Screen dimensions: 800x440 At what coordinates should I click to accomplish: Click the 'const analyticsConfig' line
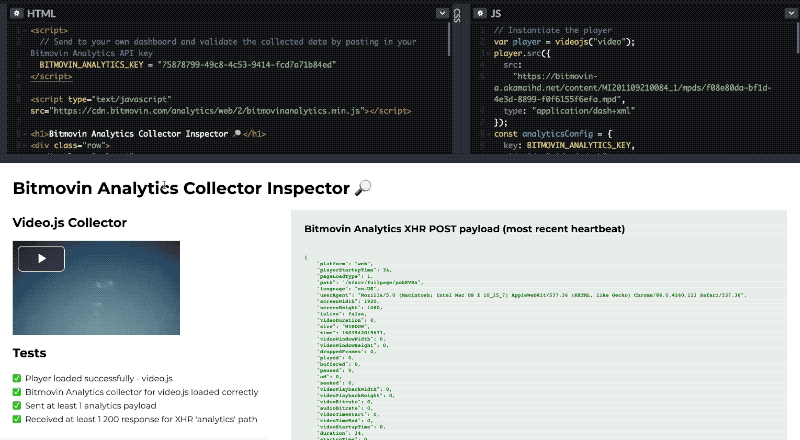coord(553,134)
